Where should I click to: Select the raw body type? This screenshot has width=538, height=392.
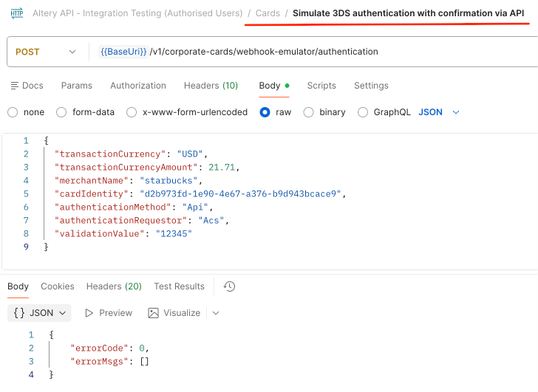point(265,112)
